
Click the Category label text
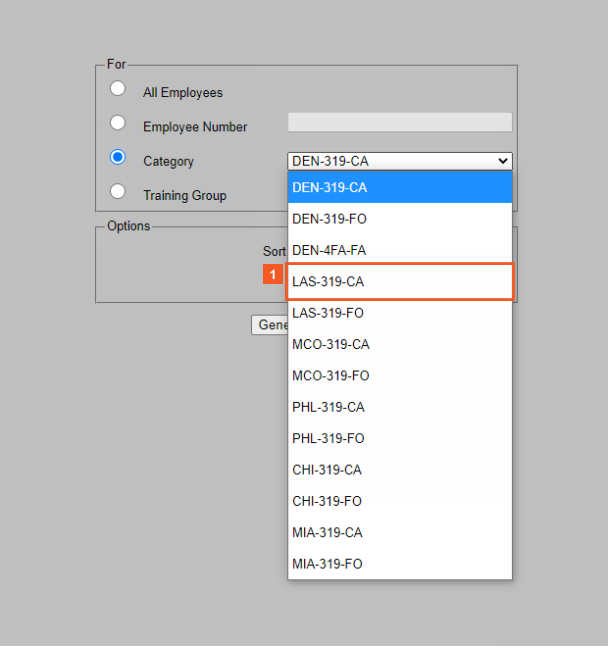coord(168,161)
